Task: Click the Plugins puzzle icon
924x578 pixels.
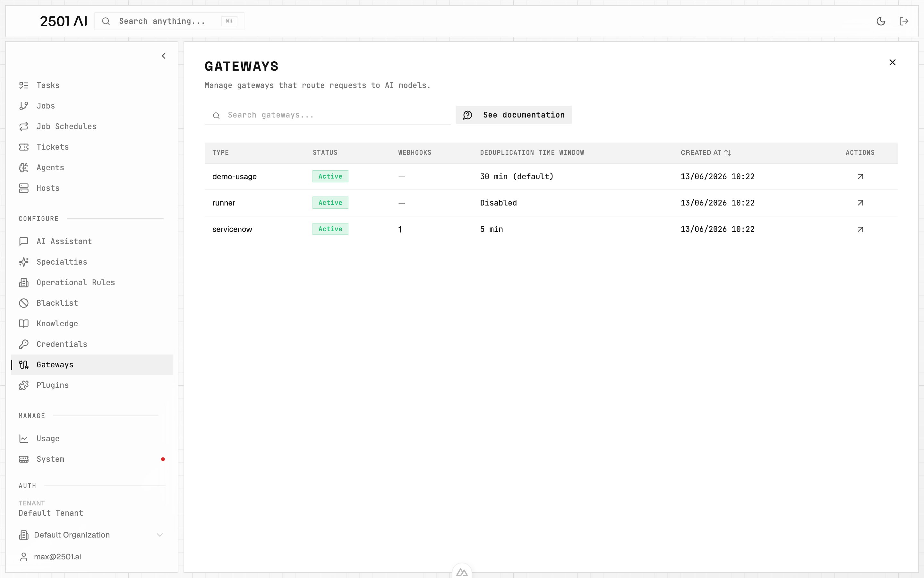Action: (x=24, y=385)
